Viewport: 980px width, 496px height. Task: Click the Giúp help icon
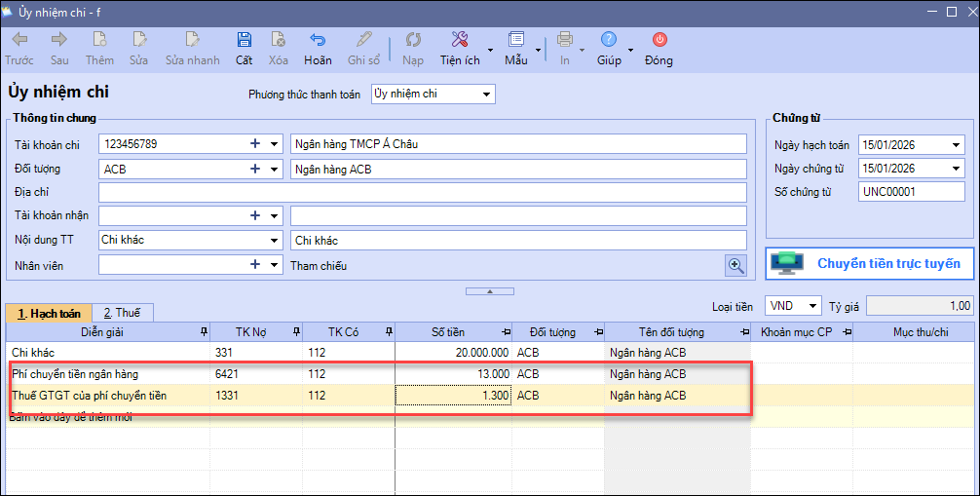(609, 41)
